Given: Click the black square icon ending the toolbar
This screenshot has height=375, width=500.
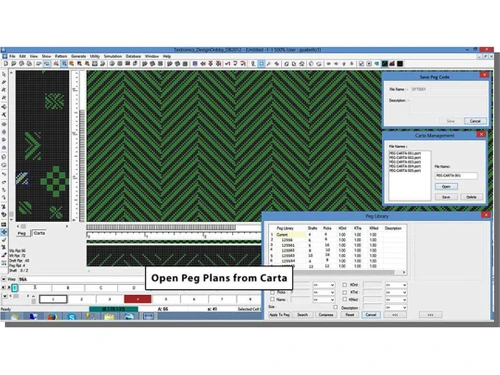Looking at the screenshot, I should point(400,64).
